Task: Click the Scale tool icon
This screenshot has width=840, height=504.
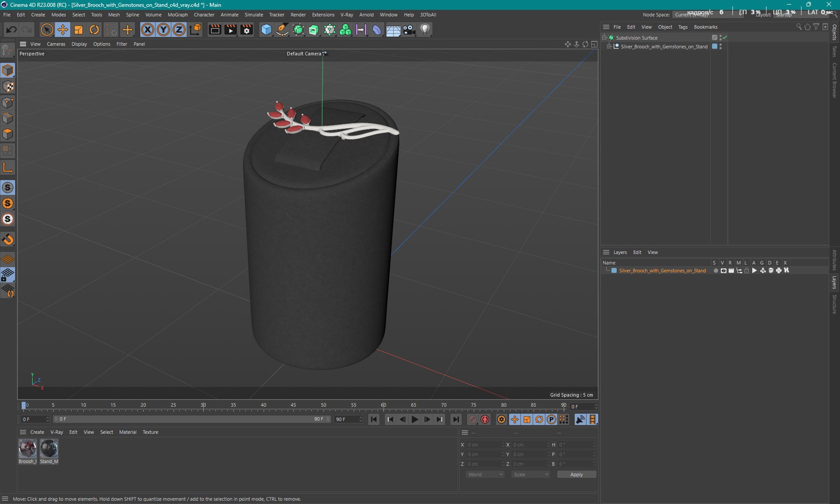Action: [x=78, y=30]
